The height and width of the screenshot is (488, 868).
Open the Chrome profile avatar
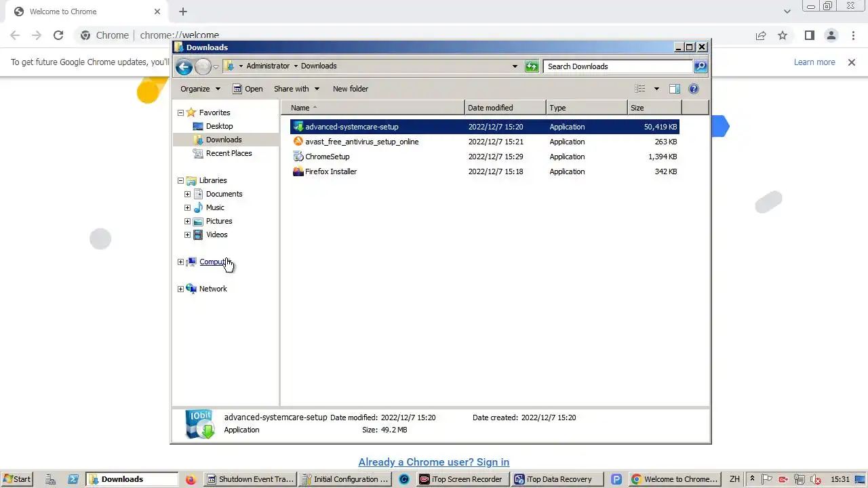(x=831, y=35)
